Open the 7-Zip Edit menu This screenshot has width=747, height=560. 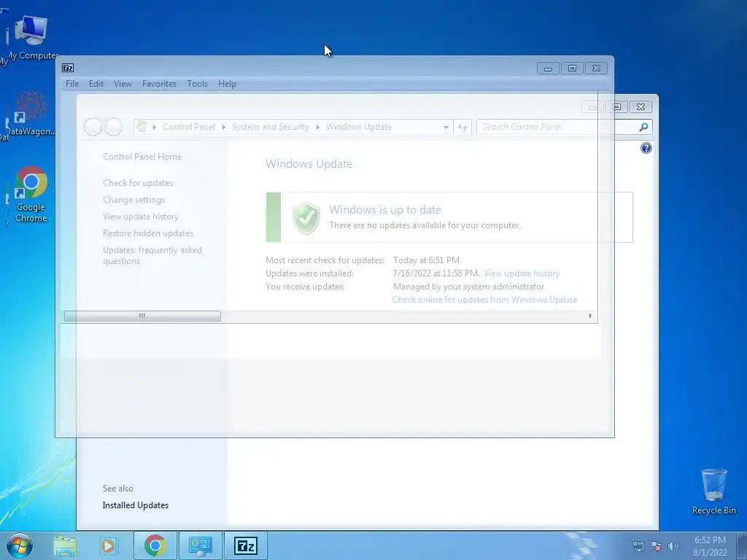tap(96, 84)
